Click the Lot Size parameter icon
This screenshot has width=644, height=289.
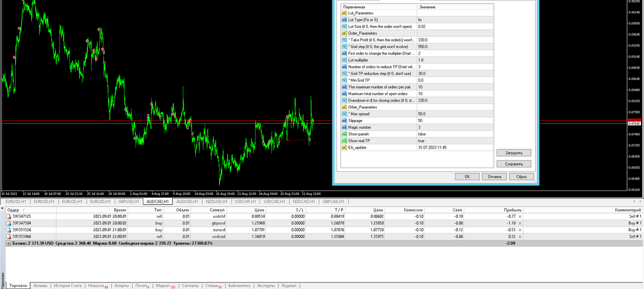click(344, 26)
